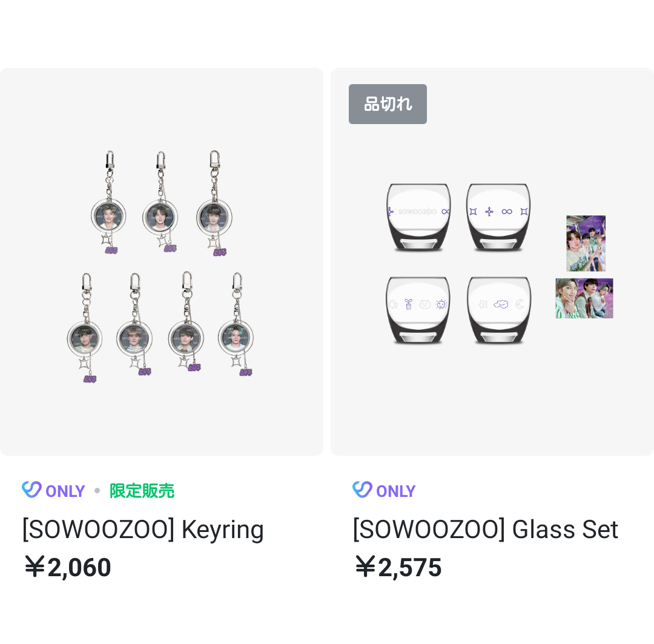Open the [SOWOOZOO] Glass Set product link
This screenshot has height=644, width=654.
pyautogui.click(x=485, y=529)
